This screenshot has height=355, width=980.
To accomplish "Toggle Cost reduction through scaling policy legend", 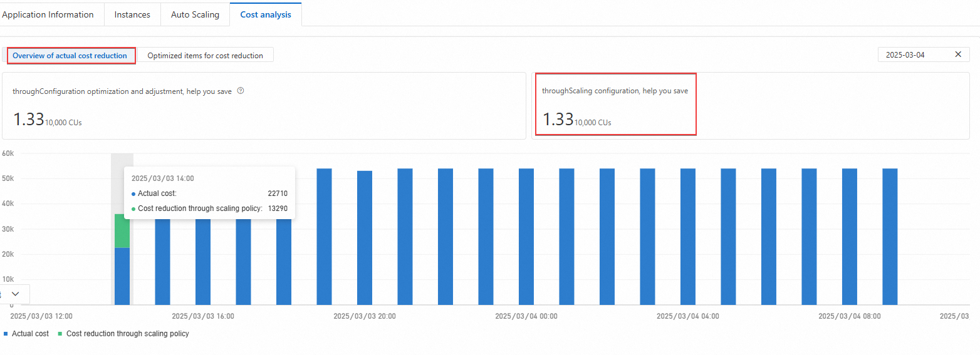I will [123, 334].
